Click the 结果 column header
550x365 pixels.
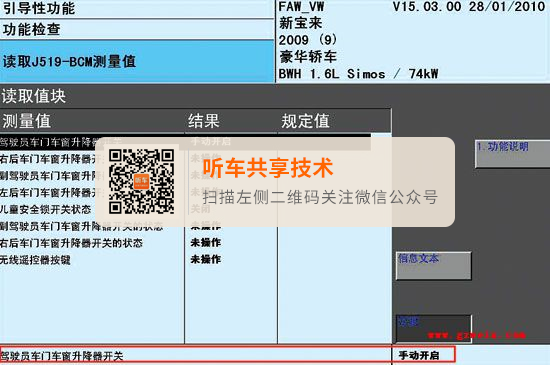[x=231, y=121]
